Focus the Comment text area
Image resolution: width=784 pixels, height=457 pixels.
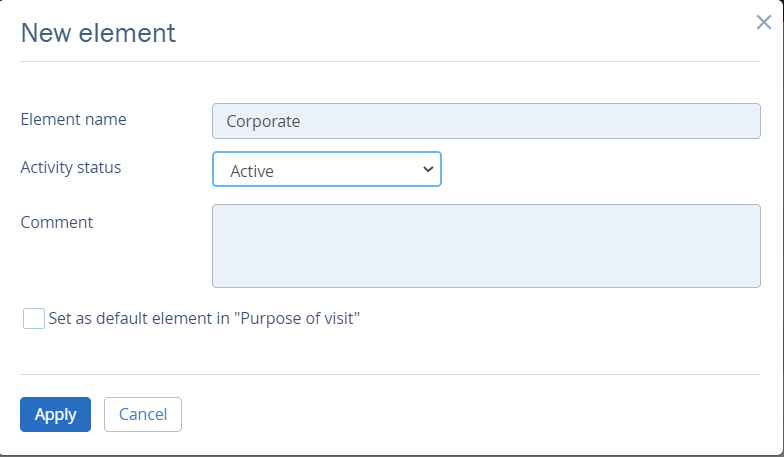(x=486, y=246)
